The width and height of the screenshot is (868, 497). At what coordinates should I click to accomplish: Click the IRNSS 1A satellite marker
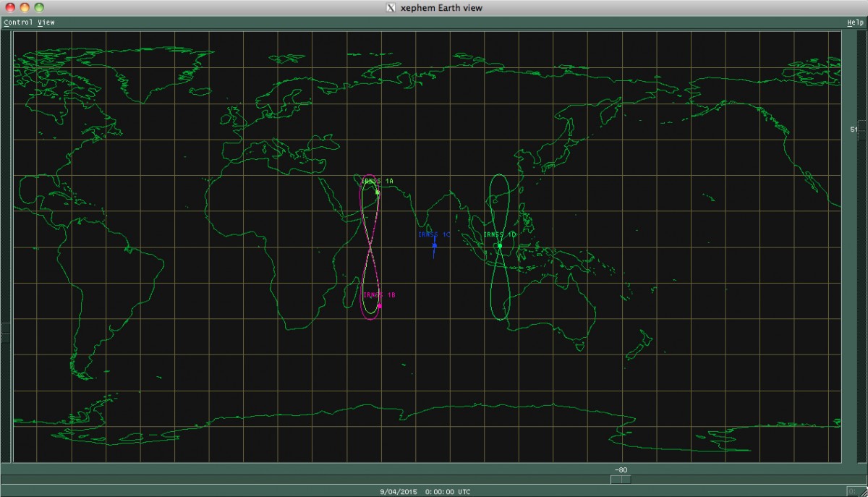coord(378,192)
